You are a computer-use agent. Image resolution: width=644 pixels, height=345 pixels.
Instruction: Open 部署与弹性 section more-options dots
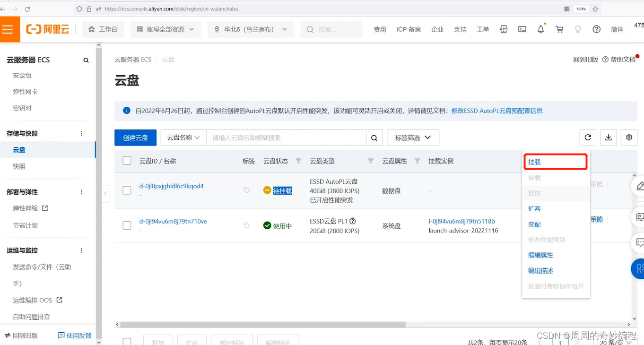pyautogui.click(x=81, y=192)
